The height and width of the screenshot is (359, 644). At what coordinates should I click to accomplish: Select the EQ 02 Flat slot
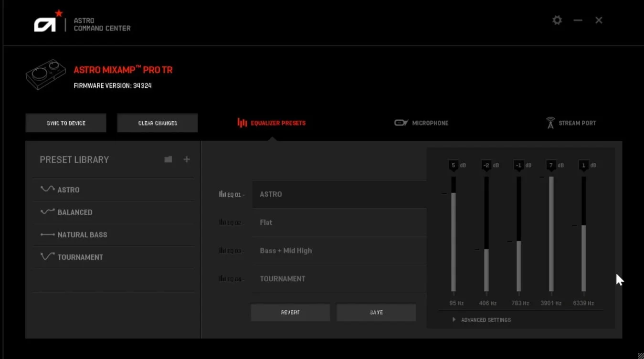[x=339, y=222]
